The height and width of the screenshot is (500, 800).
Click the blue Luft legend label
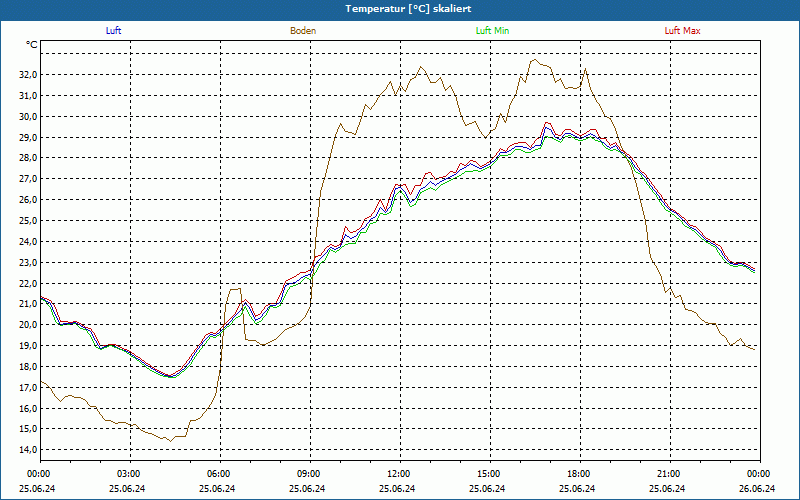click(113, 31)
